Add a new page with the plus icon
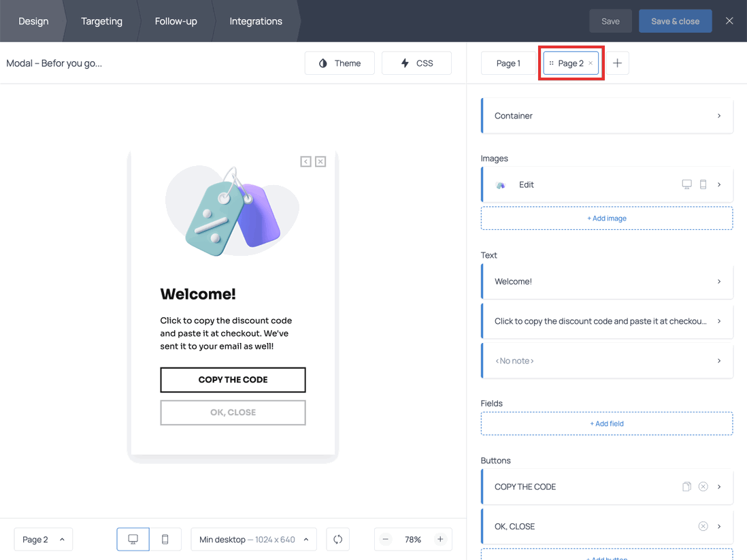The height and width of the screenshot is (560, 747). click(617, 63)
